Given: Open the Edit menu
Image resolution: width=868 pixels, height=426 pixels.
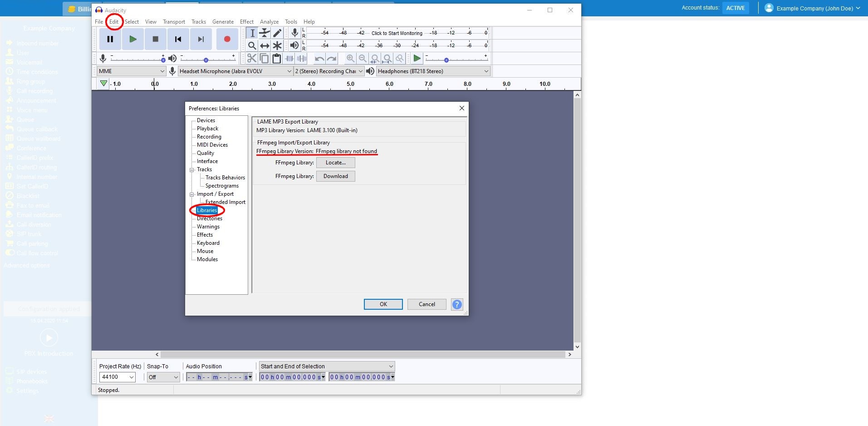Looking at the screenshot, I should pyautogui.click(x=114, y=22).
